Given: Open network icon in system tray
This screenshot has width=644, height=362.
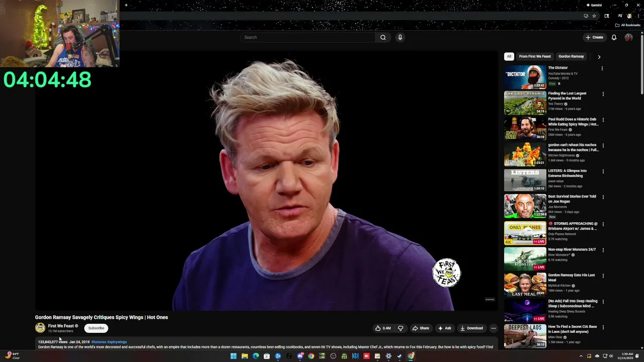Looking at the screenshot, I should [604, 356].
